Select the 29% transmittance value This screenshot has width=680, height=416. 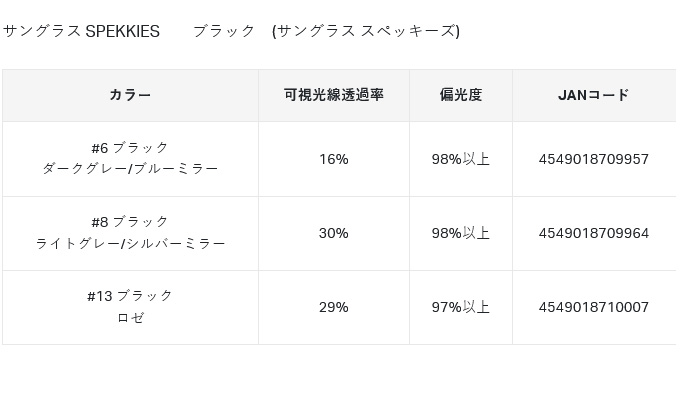(333, 307)
